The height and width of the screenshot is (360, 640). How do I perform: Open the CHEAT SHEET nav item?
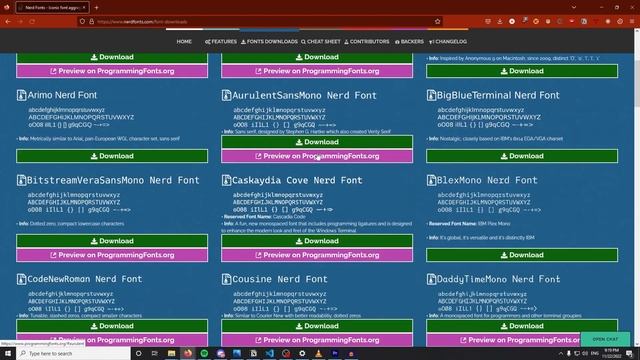[x=321, y=42]
